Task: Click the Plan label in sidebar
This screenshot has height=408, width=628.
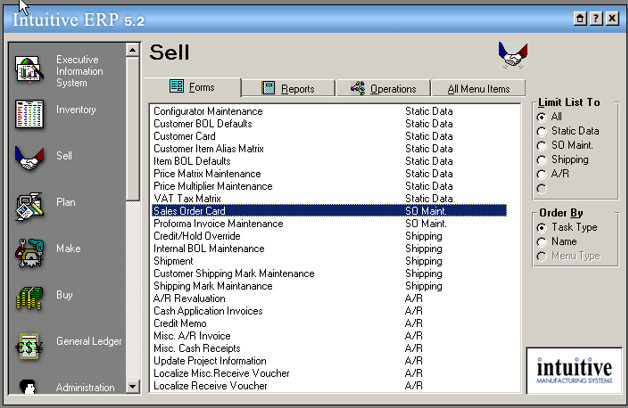Action: pyautogui.click(x=66, y=202)
